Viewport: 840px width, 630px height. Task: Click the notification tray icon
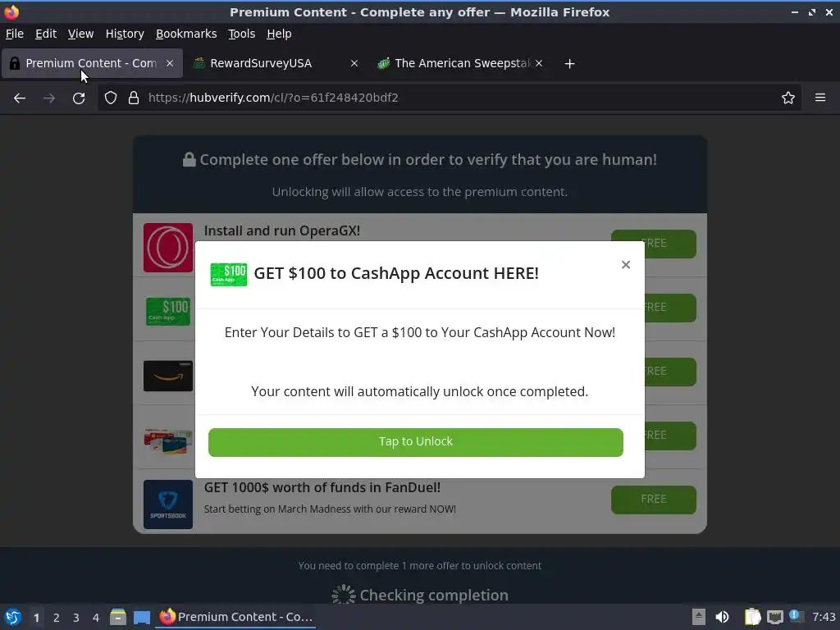pyautogui.click(x=797, y=616)
